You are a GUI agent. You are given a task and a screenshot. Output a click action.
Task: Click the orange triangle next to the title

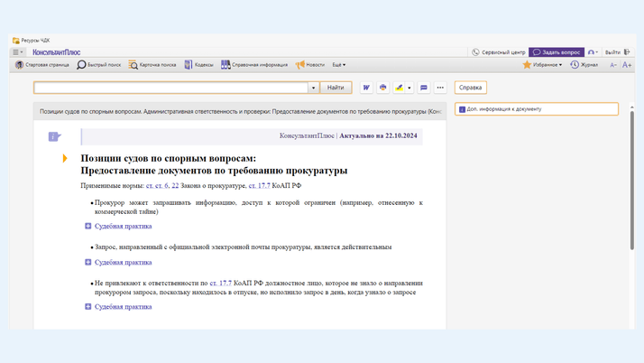(x=65, y=158)
